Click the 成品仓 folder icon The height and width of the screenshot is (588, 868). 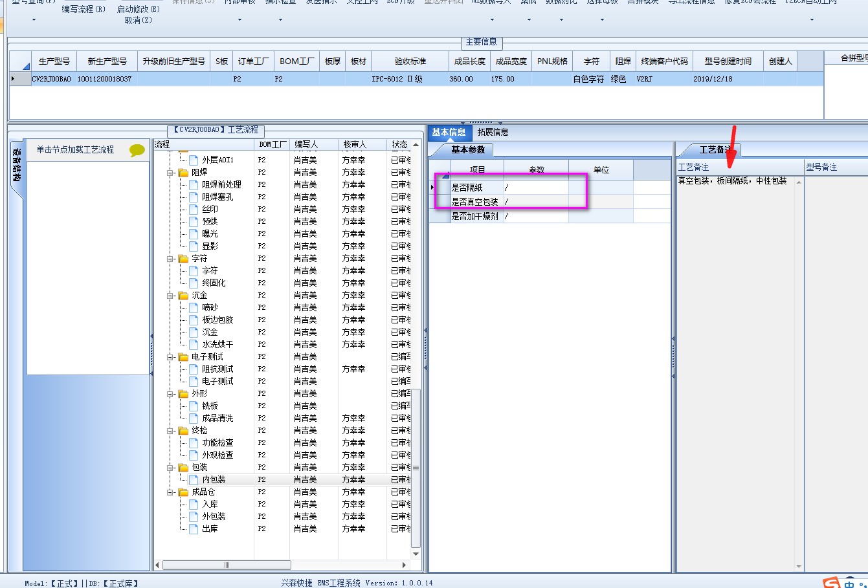pos(183,492)
